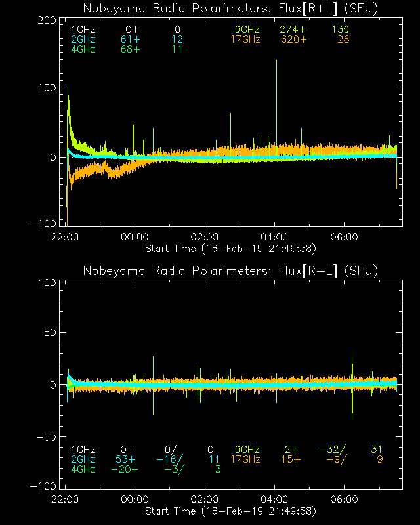Click the 15+ value for 17GHz
The image size is (420, 525).
[291, 459]
